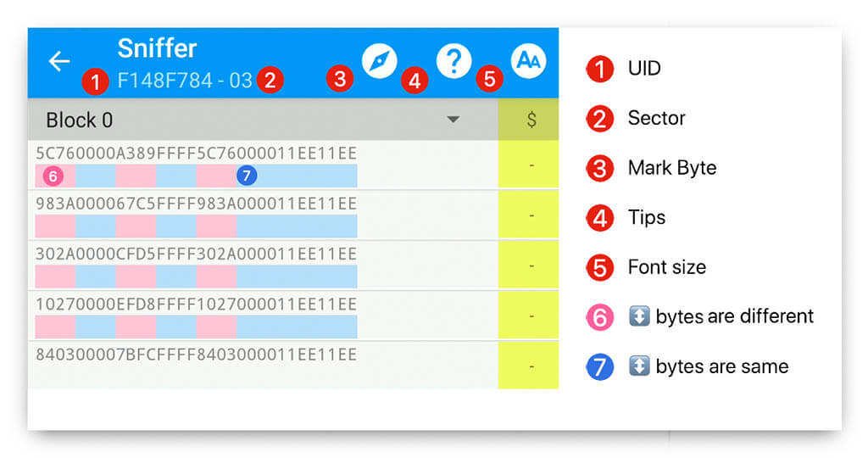Image resolution: width=868 pixels, height=458 pixels.
Task: Select hex row 10270000EFD8FFFF1027000011EE11EE
Action: [x=196, y=304]
